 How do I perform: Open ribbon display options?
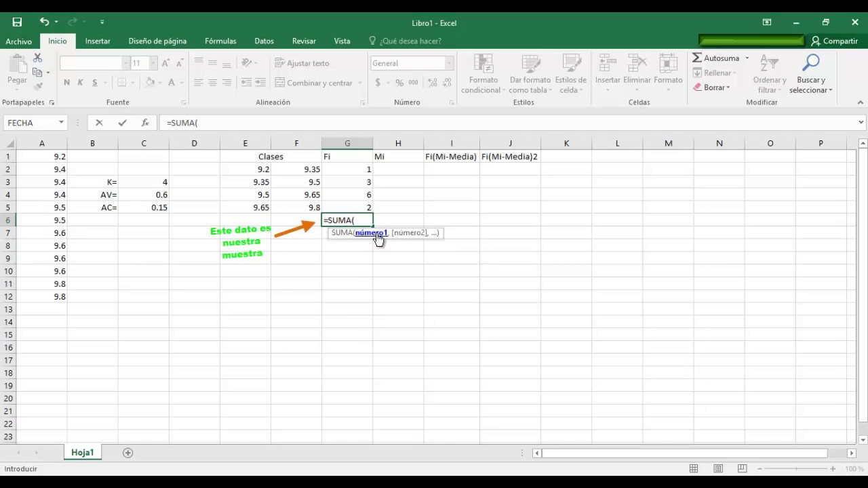pyautogui.click(x=767, y=22)
